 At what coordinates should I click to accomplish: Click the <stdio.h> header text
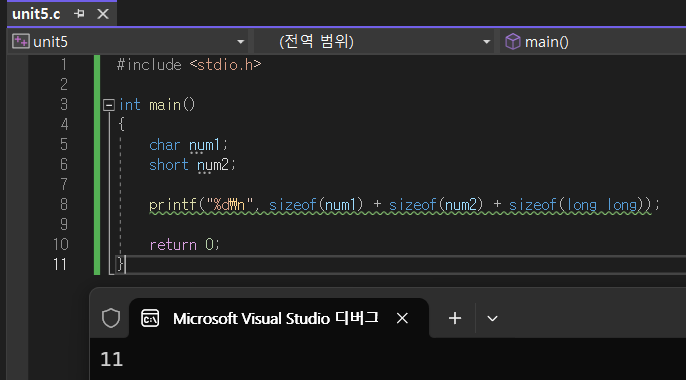[225, 65]
